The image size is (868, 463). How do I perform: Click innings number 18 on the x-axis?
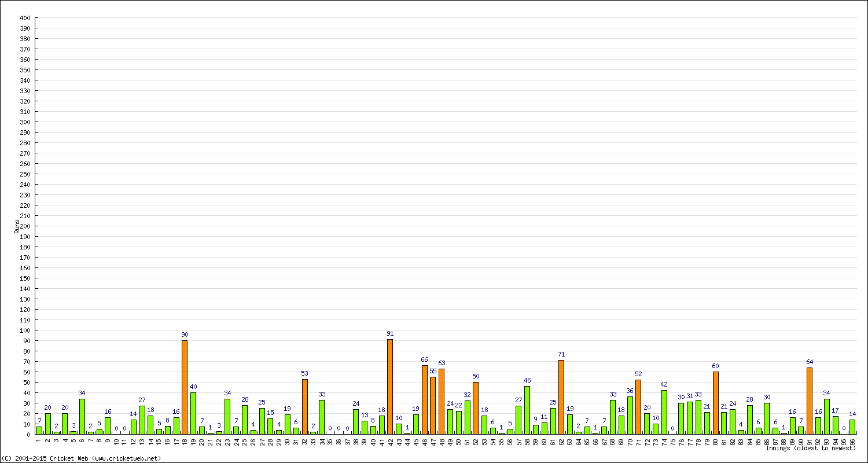(185, 441)
